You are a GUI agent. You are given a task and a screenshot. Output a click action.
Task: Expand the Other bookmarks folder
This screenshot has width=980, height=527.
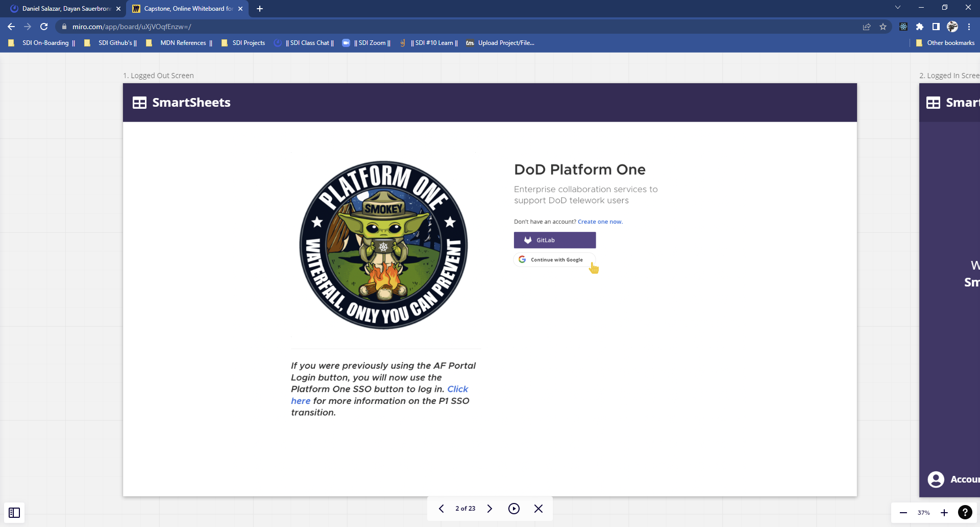click(945, 43)
